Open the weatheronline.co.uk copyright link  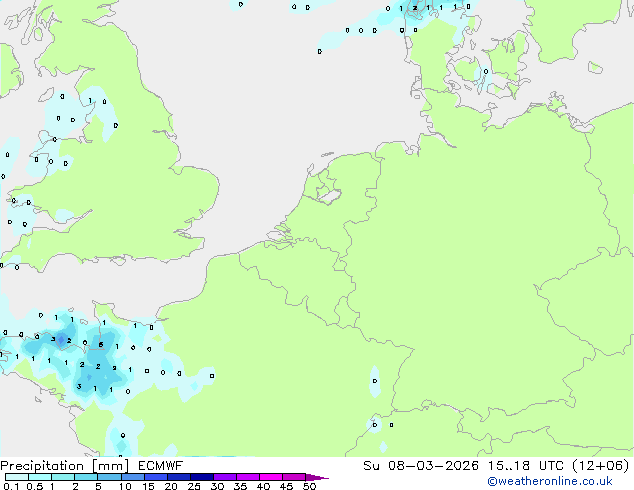pyautogui.click(x=549, y=481)
